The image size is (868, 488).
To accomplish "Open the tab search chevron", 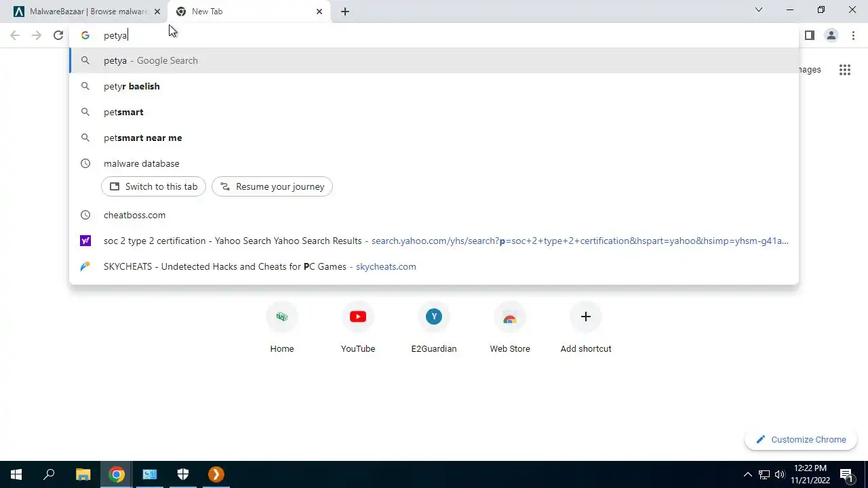I will 759,9.
